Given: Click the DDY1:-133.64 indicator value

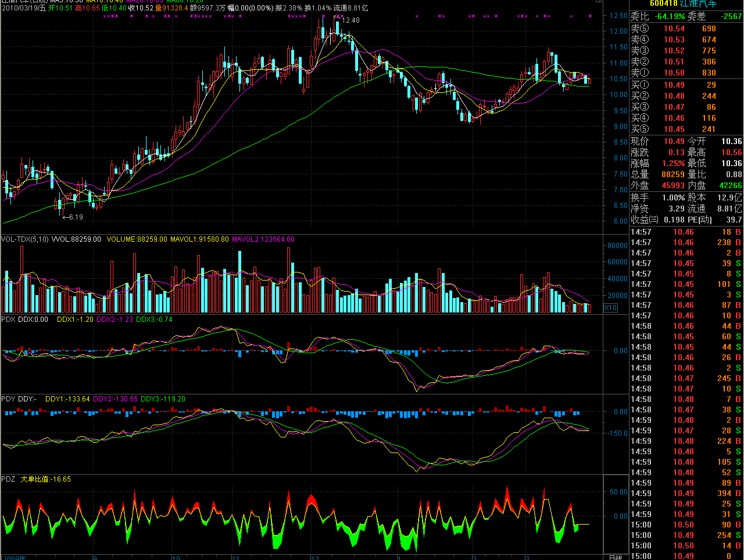Looking at the screenshot, I should tap(67, 399).
